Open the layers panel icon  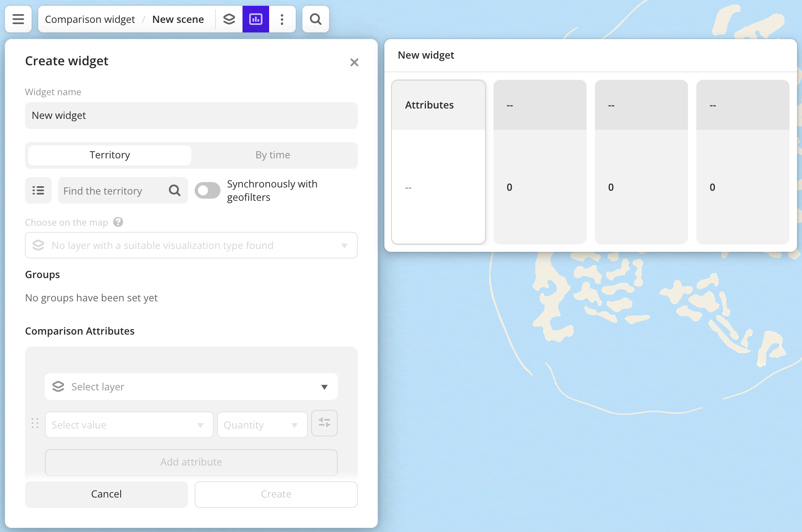click(229, 19)
